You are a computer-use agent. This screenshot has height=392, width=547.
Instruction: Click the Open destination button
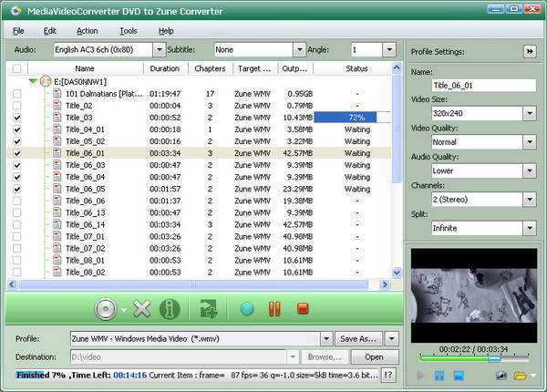[x=375, y=357]
